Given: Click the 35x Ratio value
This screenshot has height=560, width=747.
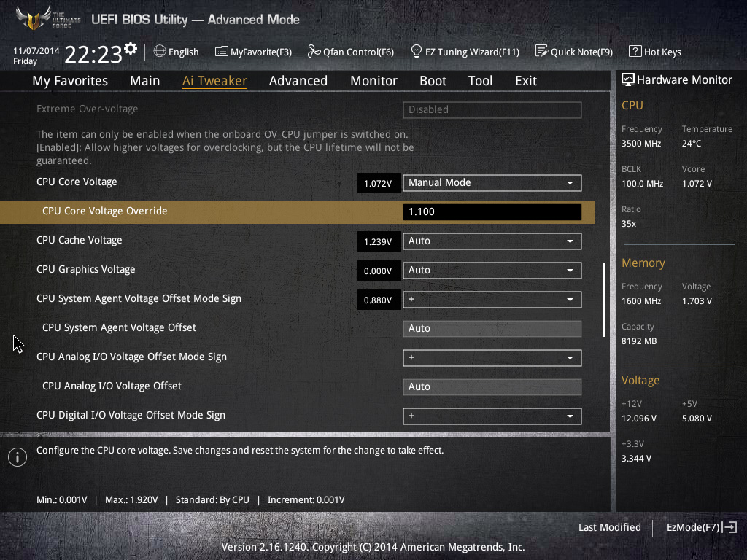Looking at the screenshot, I should pyautogui.click(x=628, y=224).
